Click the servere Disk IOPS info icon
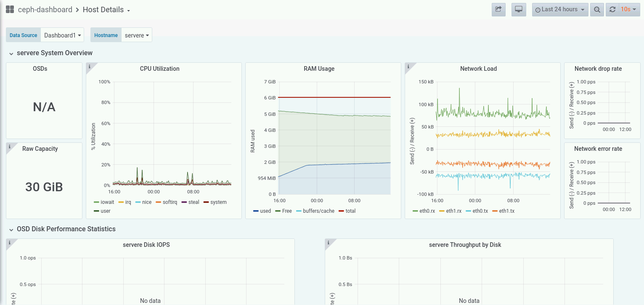The image size is (644, 305). [x=10, y=243]
